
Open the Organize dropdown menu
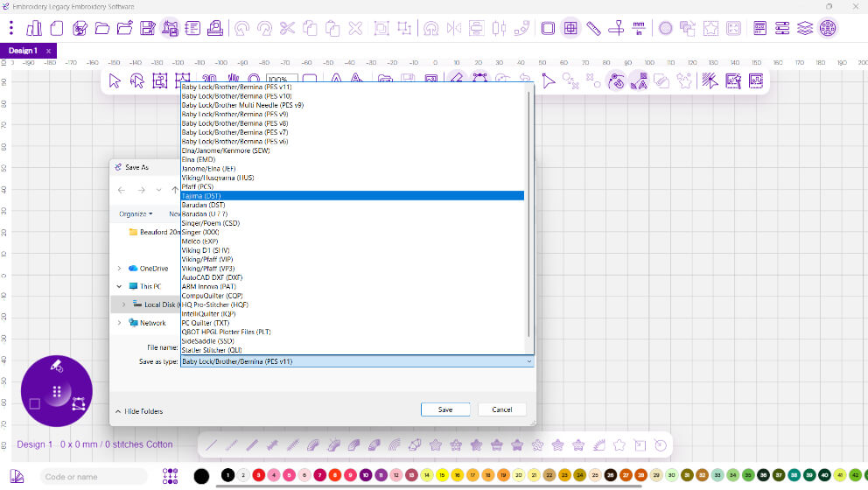point(136,213)
